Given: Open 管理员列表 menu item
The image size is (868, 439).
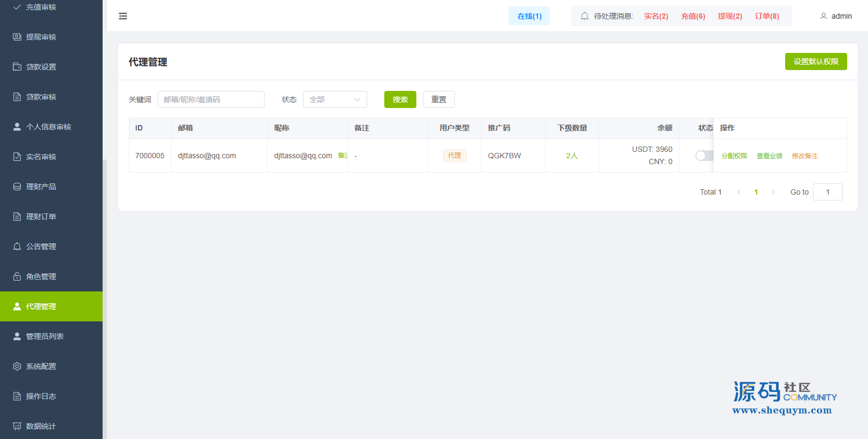Looking at the screenshot, I should [x=51, y=336].
